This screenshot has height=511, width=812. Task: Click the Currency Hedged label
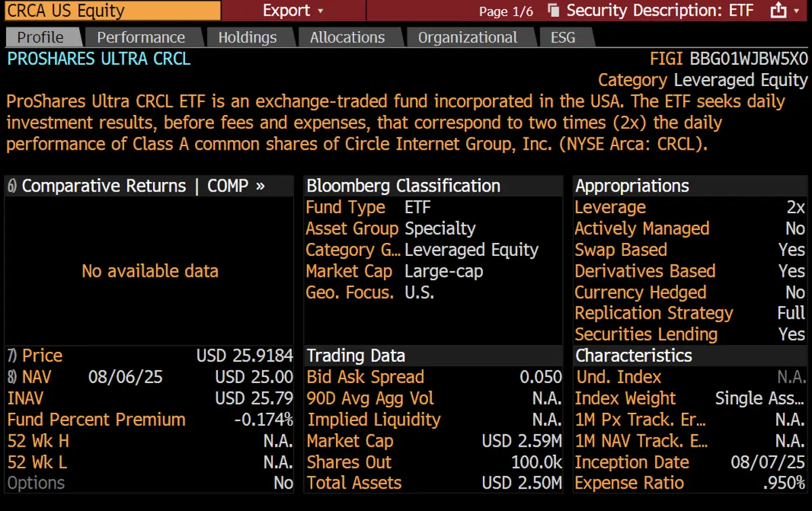point(641,292)
